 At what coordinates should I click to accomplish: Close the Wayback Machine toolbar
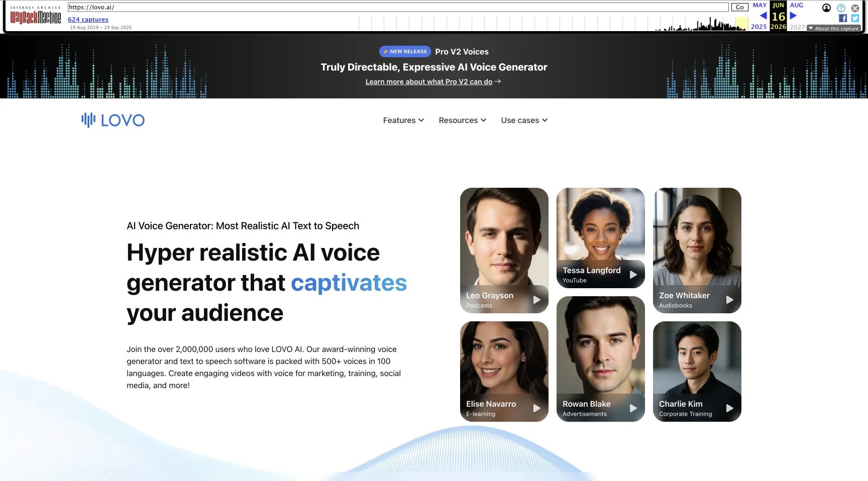pos(855,8)
